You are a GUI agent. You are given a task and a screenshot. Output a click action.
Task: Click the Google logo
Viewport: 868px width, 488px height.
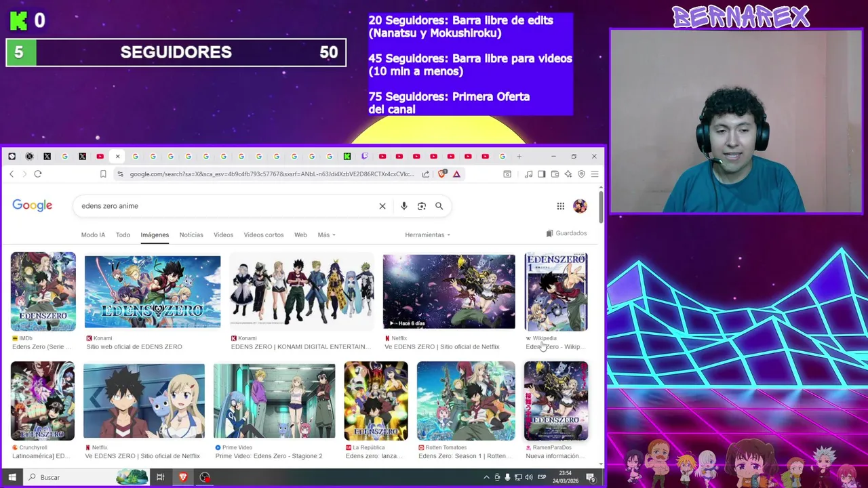[33, 205]
